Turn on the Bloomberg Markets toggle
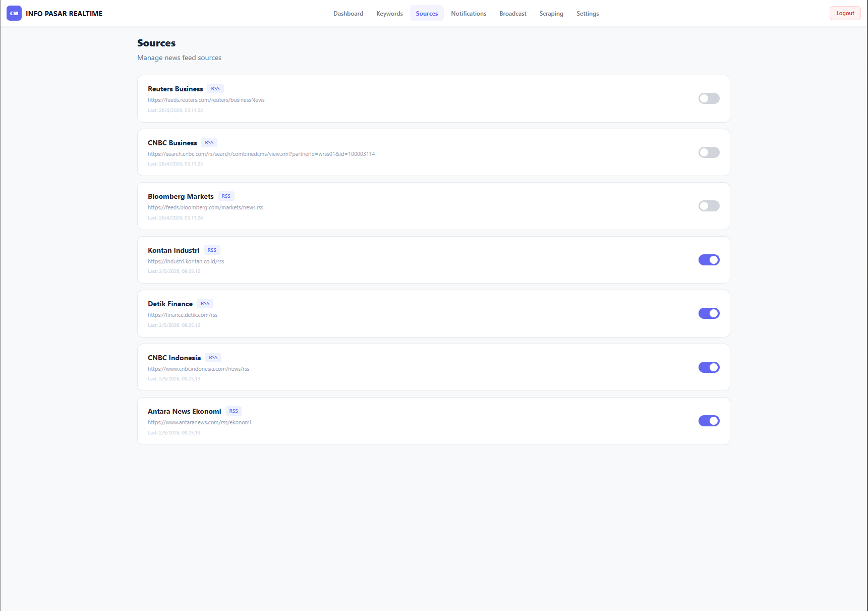 click(x=709, y=206)
